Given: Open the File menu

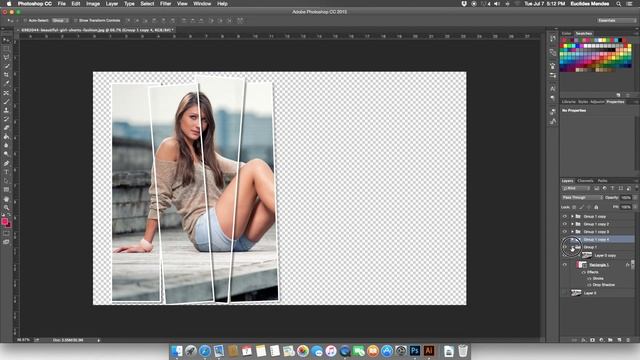Looking at the screenshot, I should [62, 4].
